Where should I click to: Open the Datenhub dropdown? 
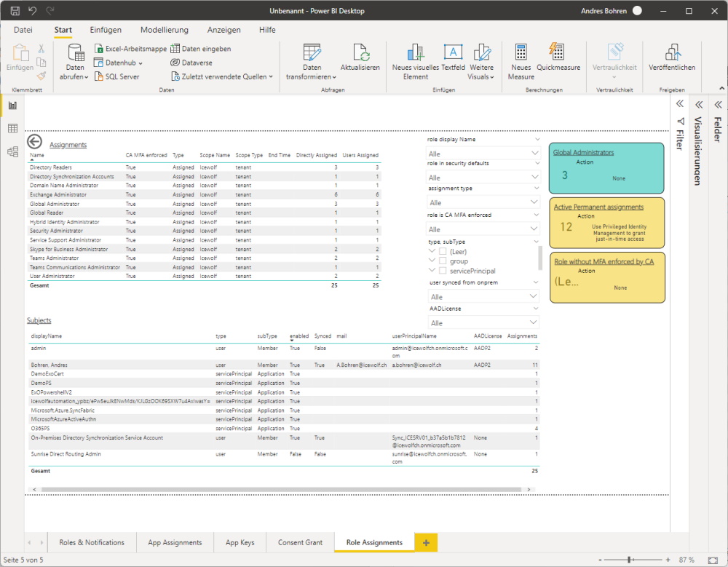[119, 63]
